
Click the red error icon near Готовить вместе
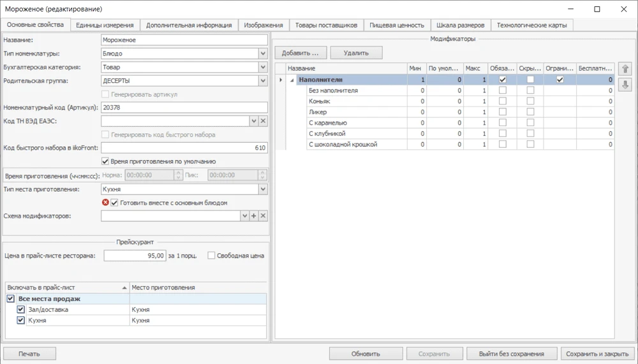click(x=106, y=203)
